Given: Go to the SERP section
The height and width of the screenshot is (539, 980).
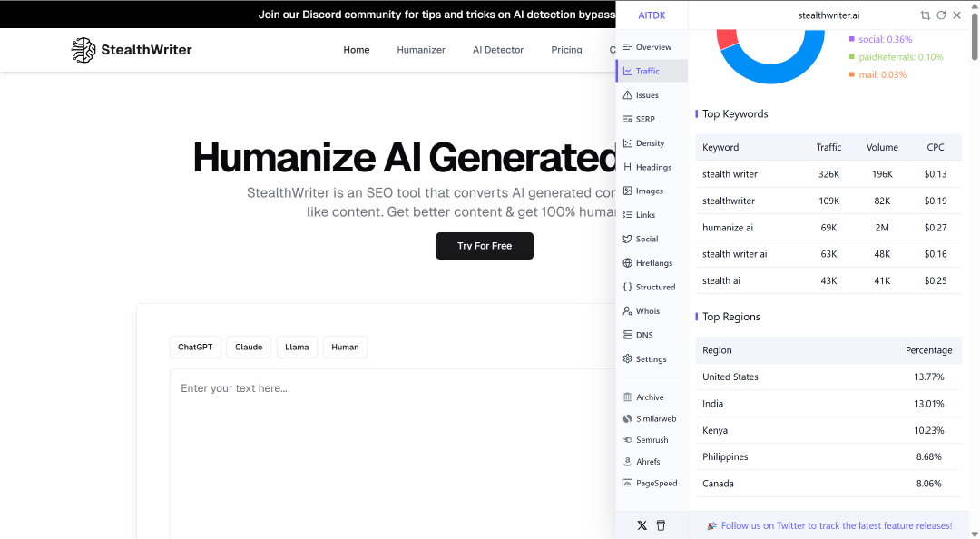Looking at the screenshot, I should (x=652, y=119).
